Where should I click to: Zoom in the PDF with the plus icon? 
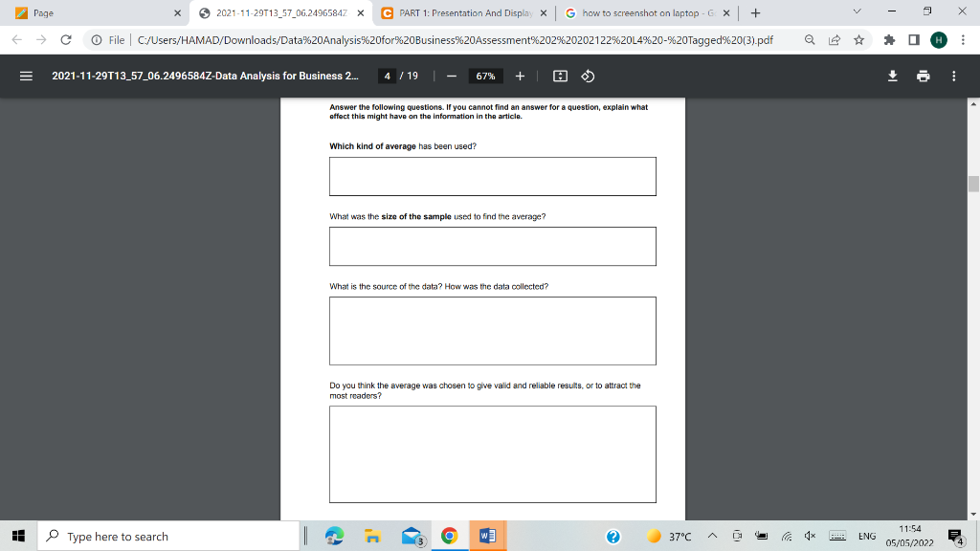[520, 76]
